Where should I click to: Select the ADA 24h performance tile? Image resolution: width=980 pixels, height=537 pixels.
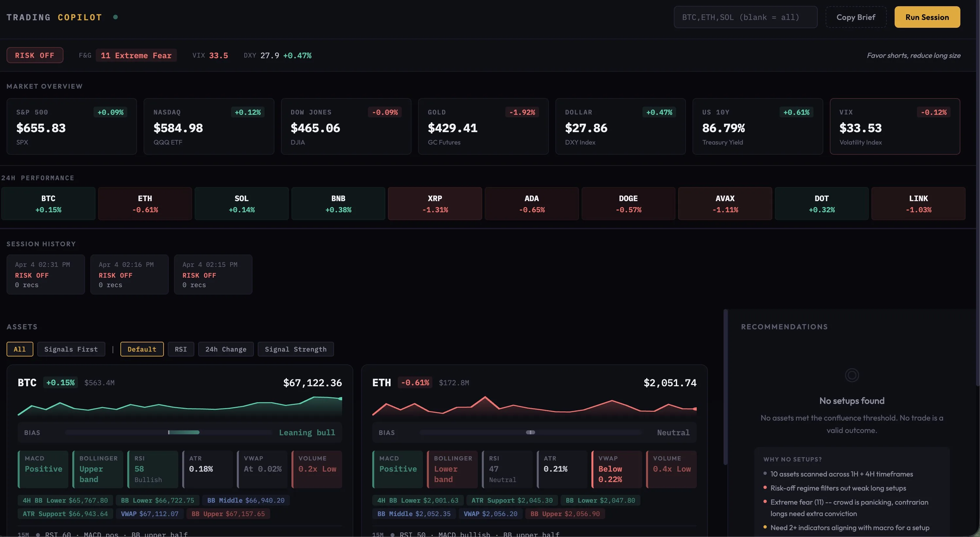pyautogui.click(x=532, y=203)
